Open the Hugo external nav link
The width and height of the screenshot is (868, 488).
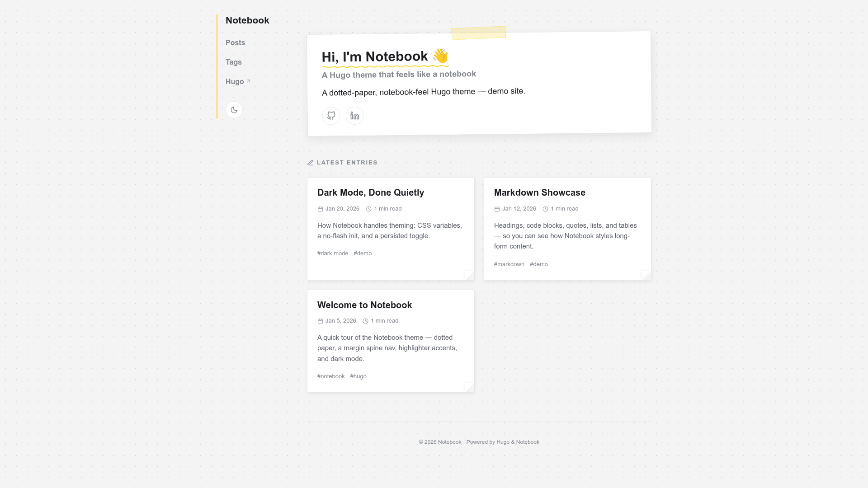click(238, 81)
